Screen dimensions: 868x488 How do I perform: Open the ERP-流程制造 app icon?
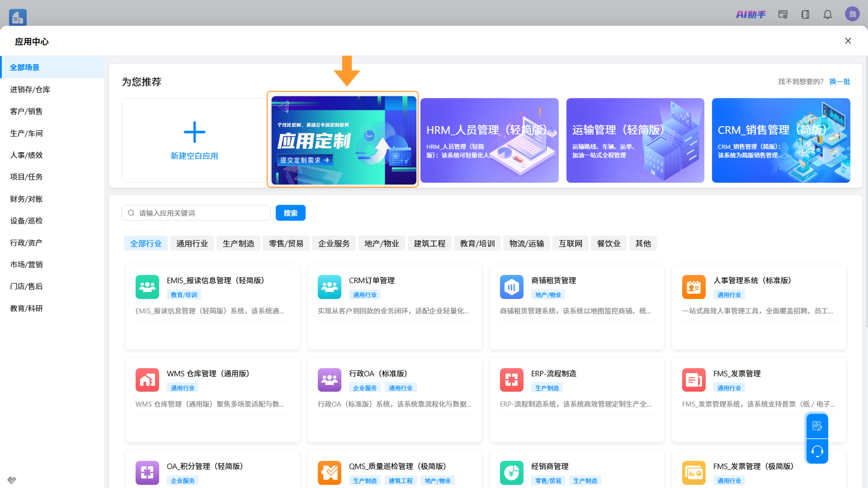(512, 380)
